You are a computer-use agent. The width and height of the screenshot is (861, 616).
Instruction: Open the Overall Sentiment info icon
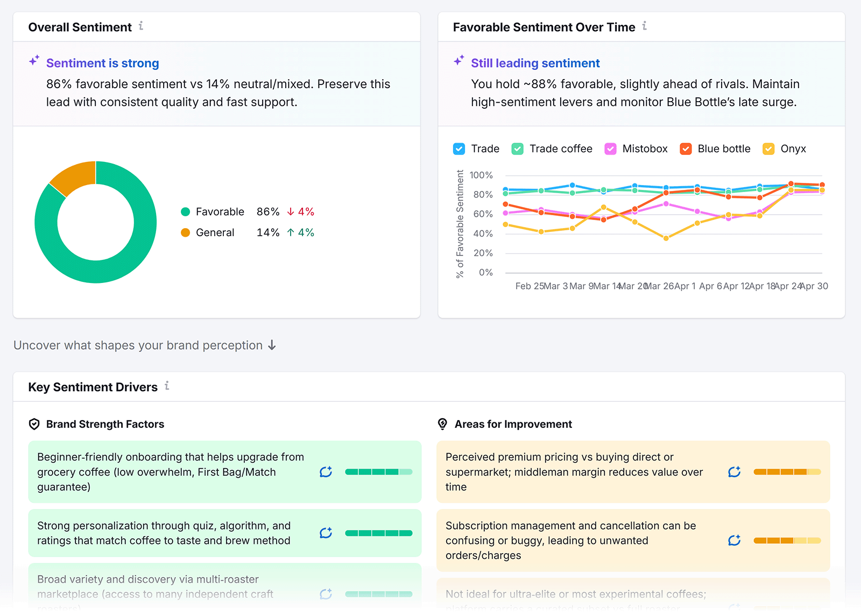tap(141, 26)
